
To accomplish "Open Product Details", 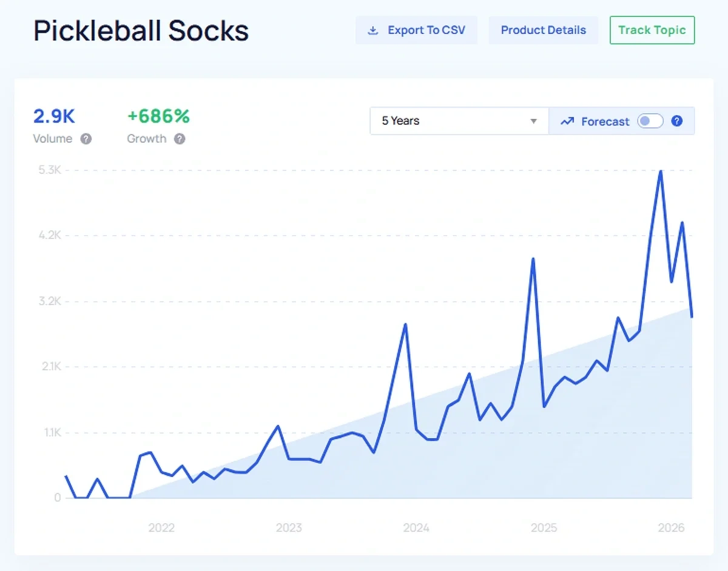I will [543, 30].
